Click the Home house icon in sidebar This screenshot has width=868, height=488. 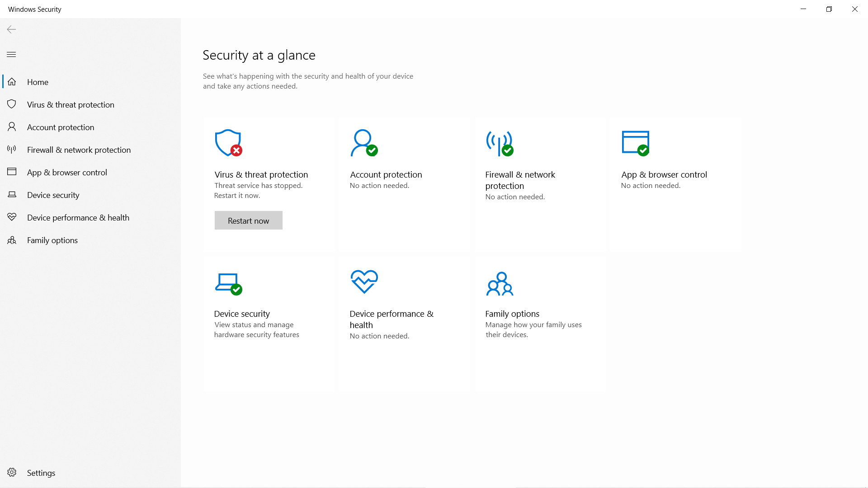[x=12, y=82]
